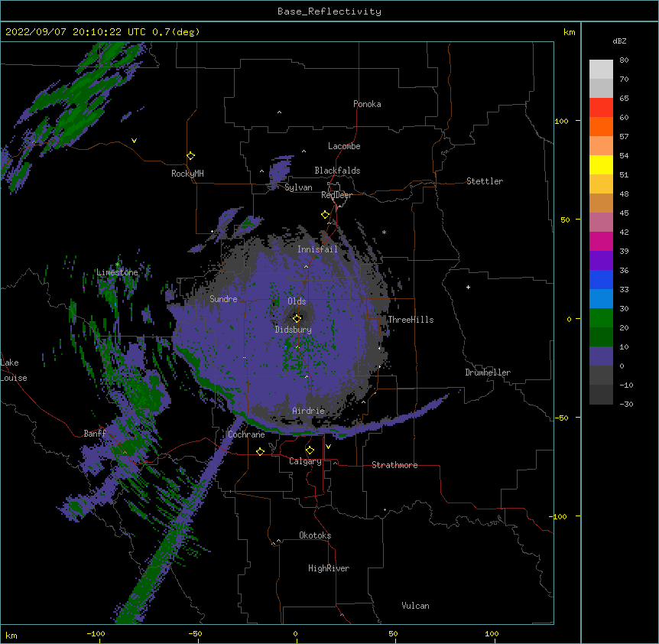The height and width of the screenshot is (644, 659).
Task: Pick the red 60-65 dBZ legend swatch
Action: pos(601,107)
